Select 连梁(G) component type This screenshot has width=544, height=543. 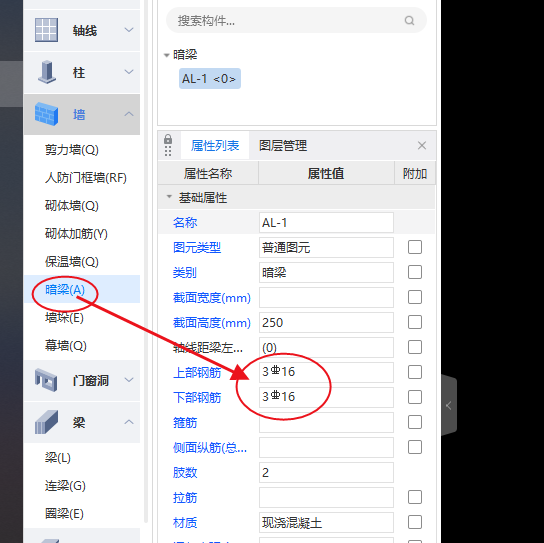pyautogui.click(x=65, y=486)
